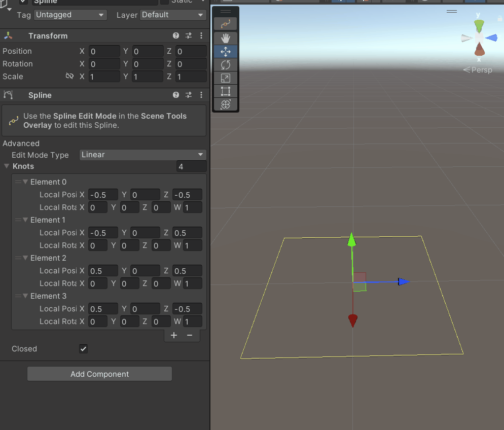
Task: Click the Add Component button
Action: 100,374
